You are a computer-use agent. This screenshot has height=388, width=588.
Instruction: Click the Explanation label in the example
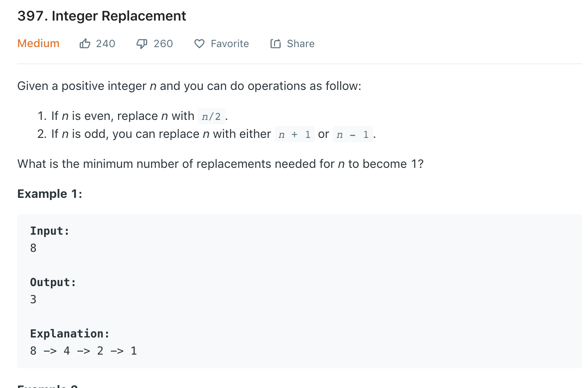(x=70, y=334)
